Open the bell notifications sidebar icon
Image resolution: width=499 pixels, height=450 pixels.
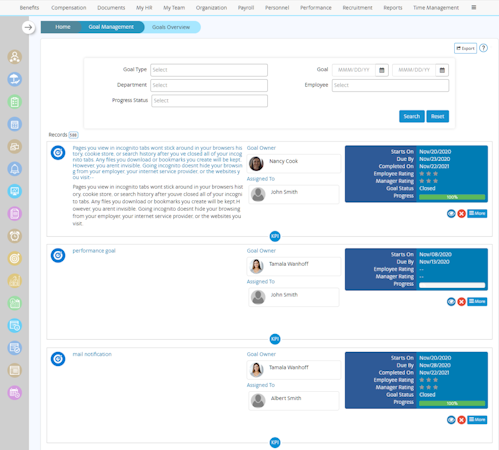(15, 169)
